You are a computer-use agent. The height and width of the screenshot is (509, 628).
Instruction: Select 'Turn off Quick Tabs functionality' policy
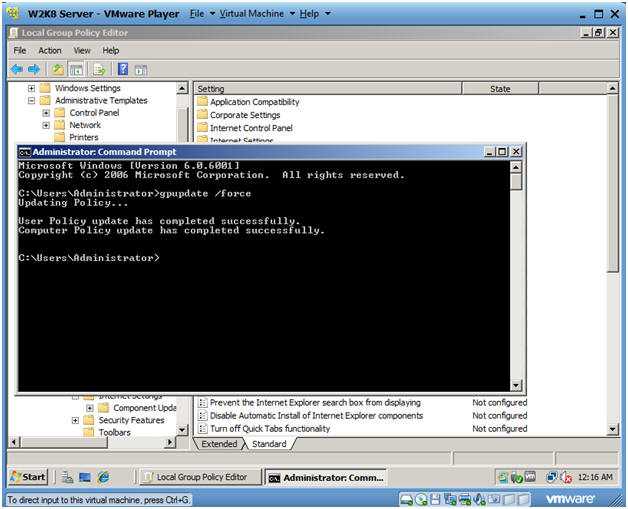(270, 429)
